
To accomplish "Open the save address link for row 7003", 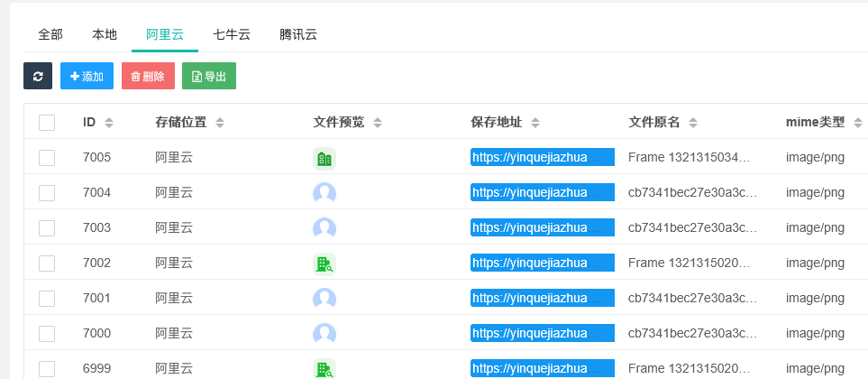I will pyautogui.click(x=542, y=228).
